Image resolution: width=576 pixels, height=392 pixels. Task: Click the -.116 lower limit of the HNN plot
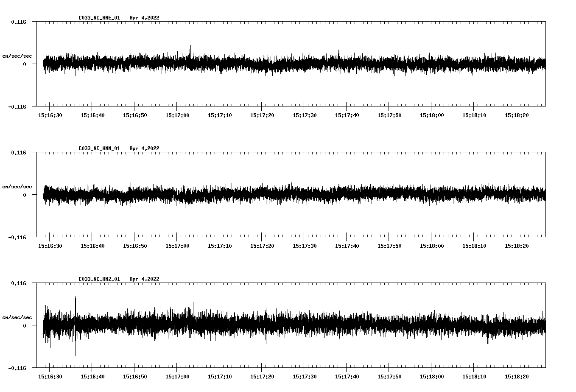[17, 237]
